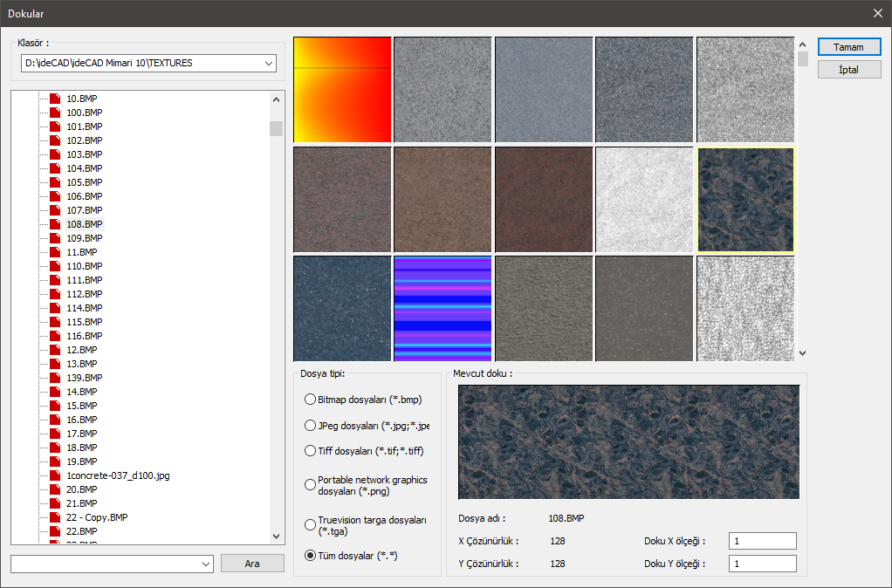Select the blue-purple striped texture thumbnail
Viewport: 892px width, 588px height.
443,308
